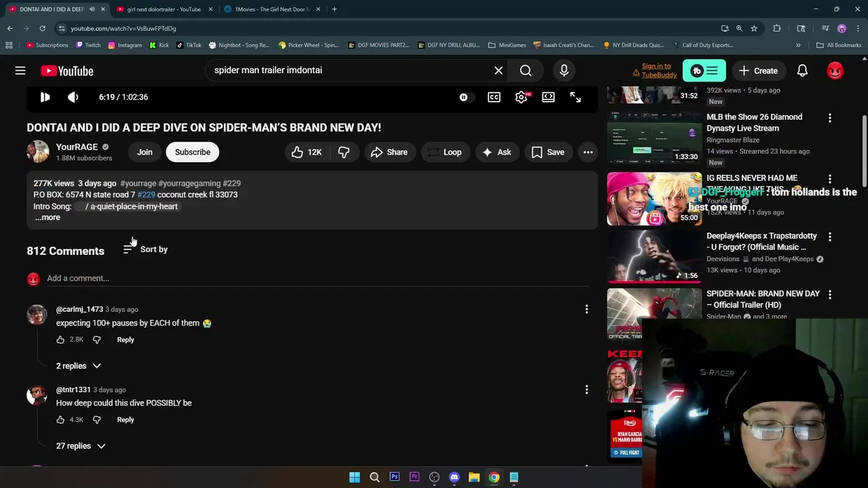Open the Sort by comments dropdown
Viewport: 868px width, 488px height.
(145, 249)
